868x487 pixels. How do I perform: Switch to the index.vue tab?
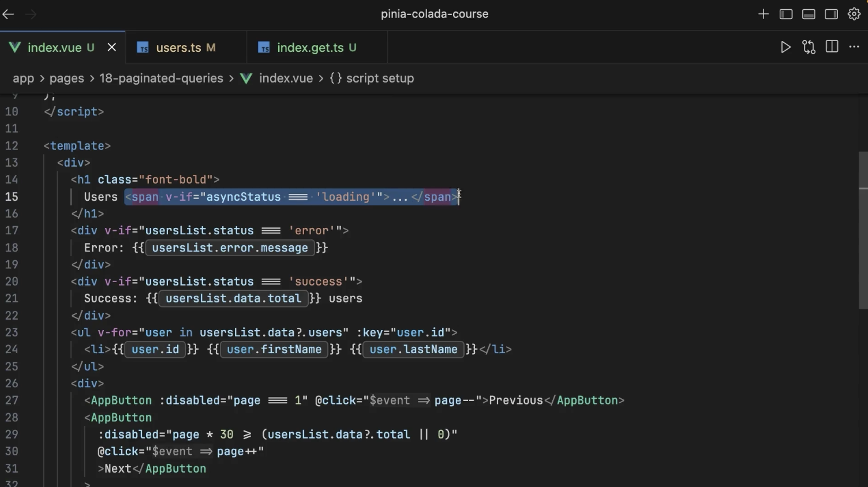pyautogui.click(x=62, y=47)
